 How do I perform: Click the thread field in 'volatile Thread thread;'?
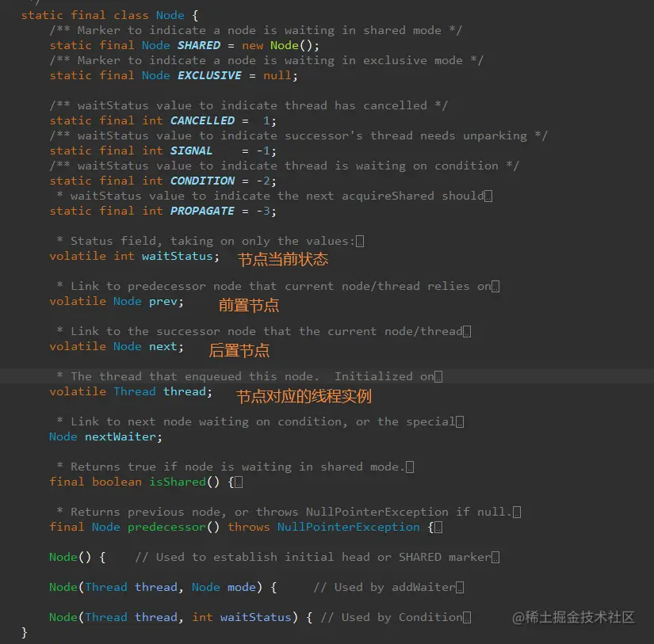click(x=185, y=392)
